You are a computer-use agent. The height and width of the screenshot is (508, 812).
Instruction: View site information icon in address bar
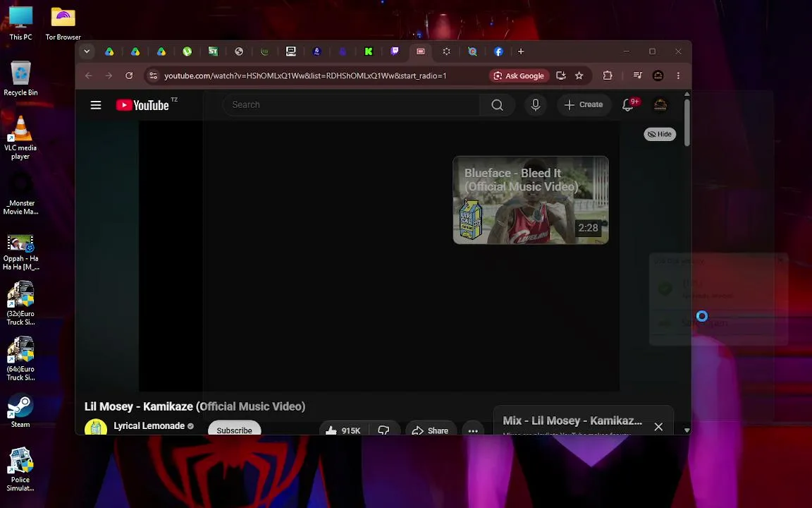point(153,75)
